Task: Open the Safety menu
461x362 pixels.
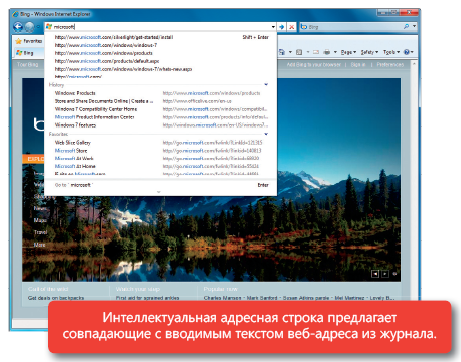Action: click(369, 52)
